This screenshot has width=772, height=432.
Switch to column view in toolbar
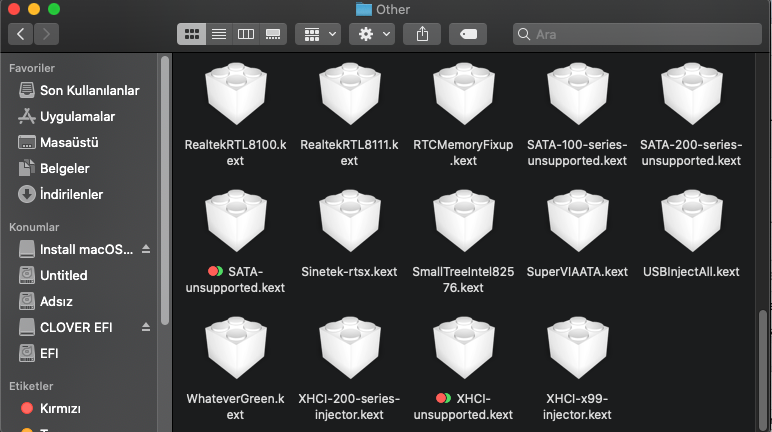[245, 34]
